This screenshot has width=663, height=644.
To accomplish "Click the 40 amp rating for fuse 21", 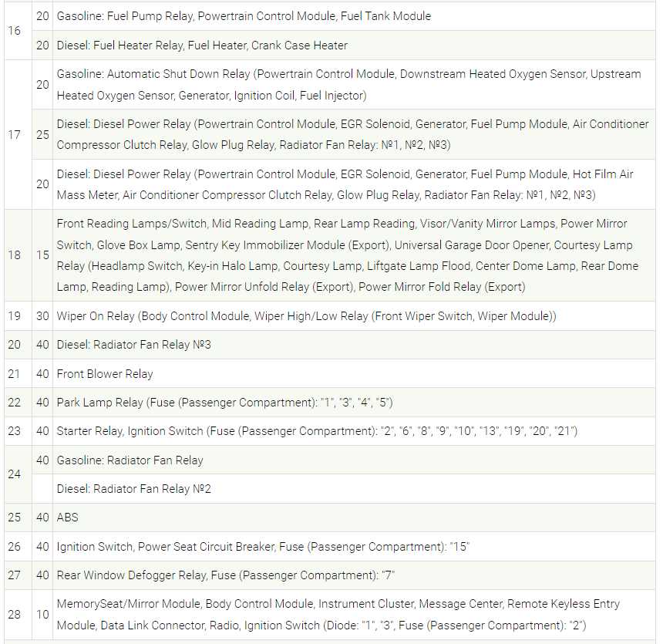I will point(42,373).
